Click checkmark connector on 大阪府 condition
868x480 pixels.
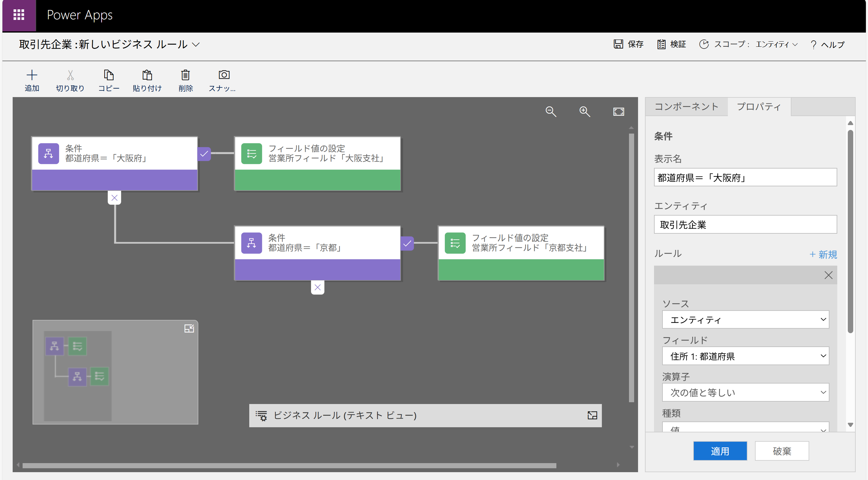pos(204,154)
